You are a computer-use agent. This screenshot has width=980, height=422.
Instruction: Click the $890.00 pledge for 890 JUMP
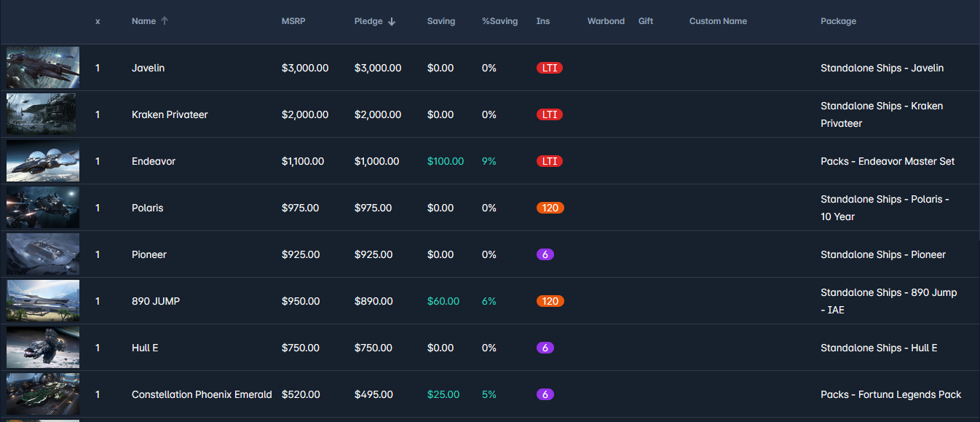tap(374, 301)
